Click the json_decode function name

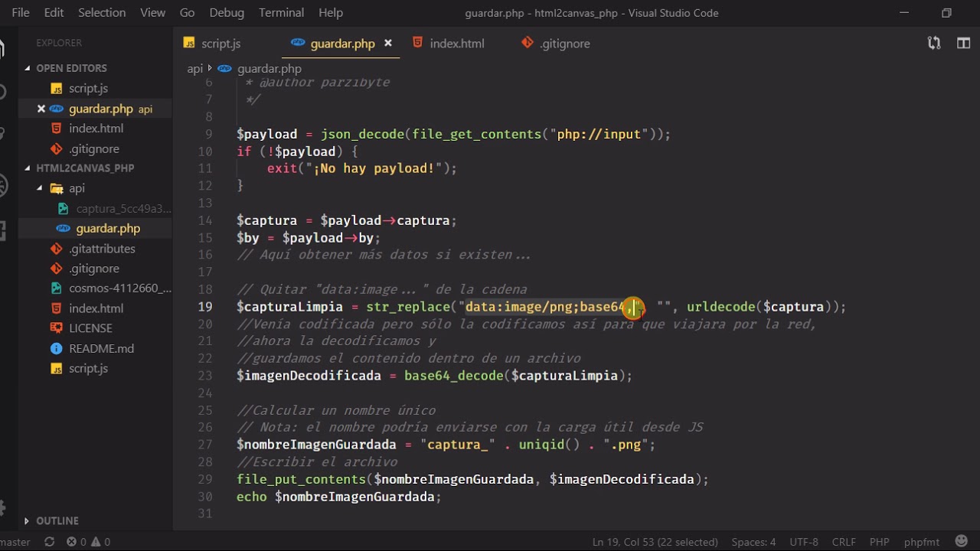[362, 134]
